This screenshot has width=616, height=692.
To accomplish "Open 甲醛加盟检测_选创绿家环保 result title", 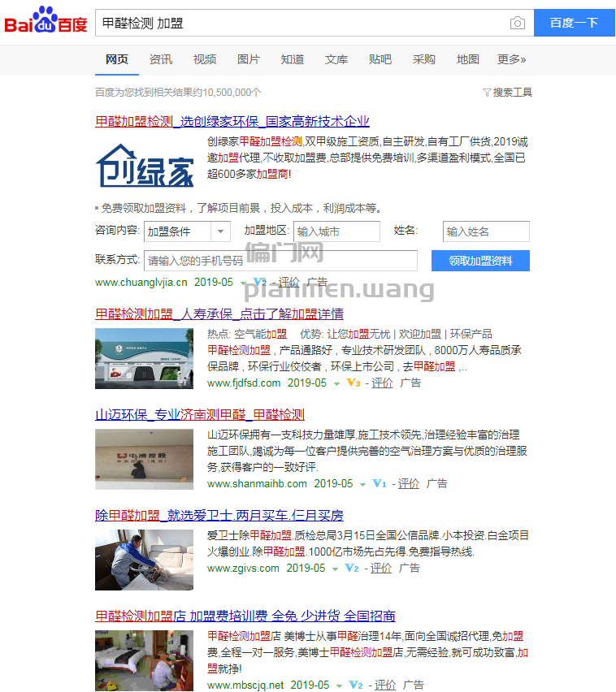I will click(x=232, y=121).
